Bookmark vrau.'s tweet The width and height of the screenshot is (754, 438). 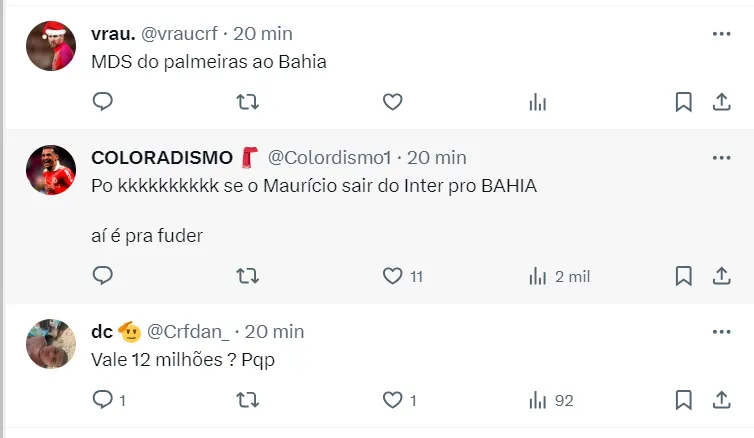(x=683, y=101)
